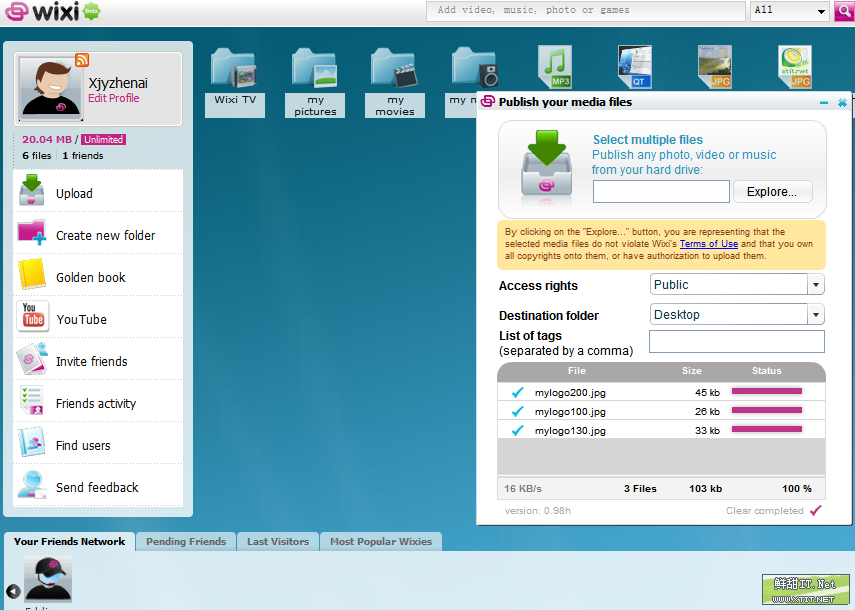Viewport: 855px width, 610px height.
Task: Toggle checkmark for mylogo100.jpg
Action: point(517,412)
